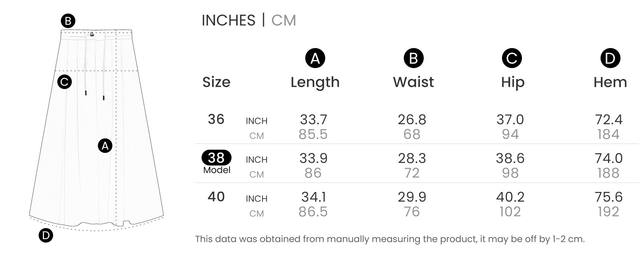Click the Hip column header
This screenshot has height=260, width=644.
(513, 82)
